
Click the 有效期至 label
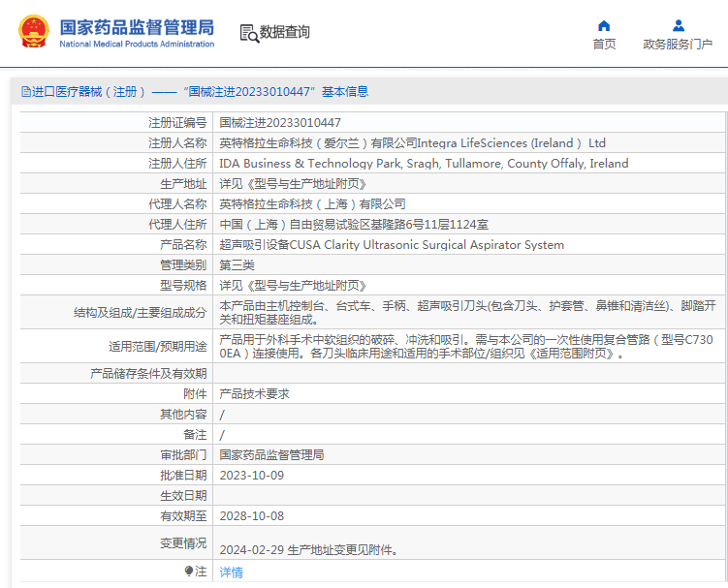183,516
